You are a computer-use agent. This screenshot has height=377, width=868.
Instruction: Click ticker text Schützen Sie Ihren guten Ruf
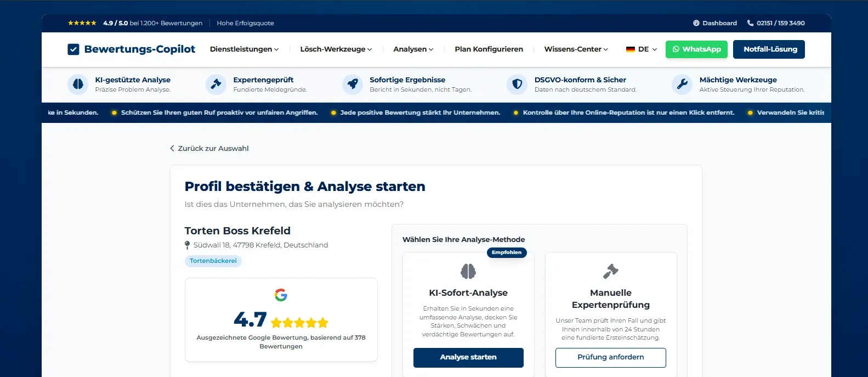point(219,112)
